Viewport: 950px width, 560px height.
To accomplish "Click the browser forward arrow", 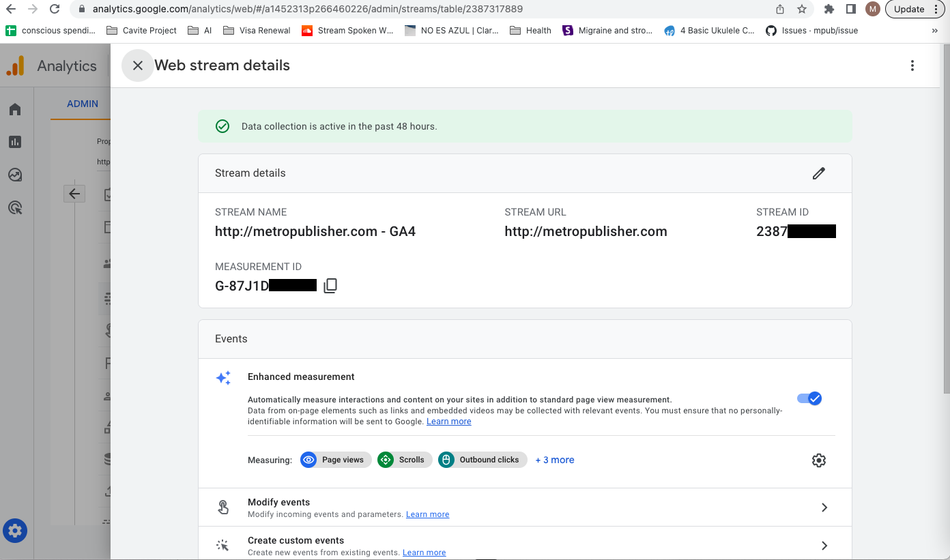I will (33, 10).
